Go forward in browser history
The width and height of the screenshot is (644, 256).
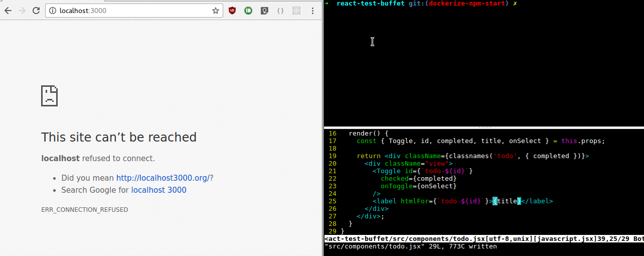click(x=22, y=11)
